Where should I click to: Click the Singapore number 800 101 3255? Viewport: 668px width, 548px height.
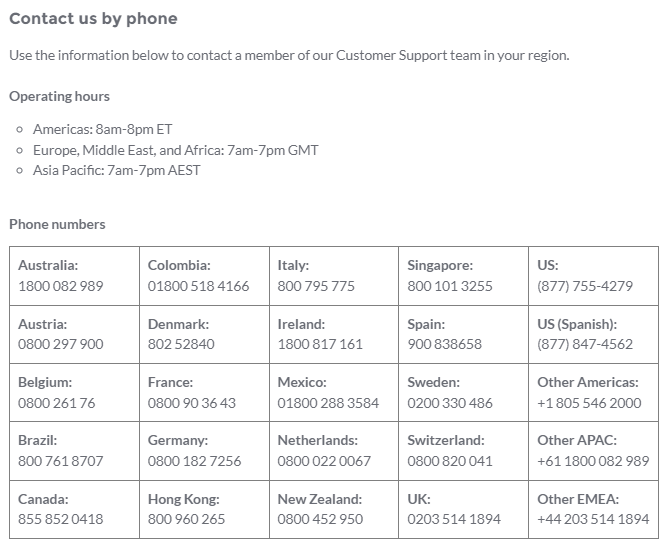[450, 286]
